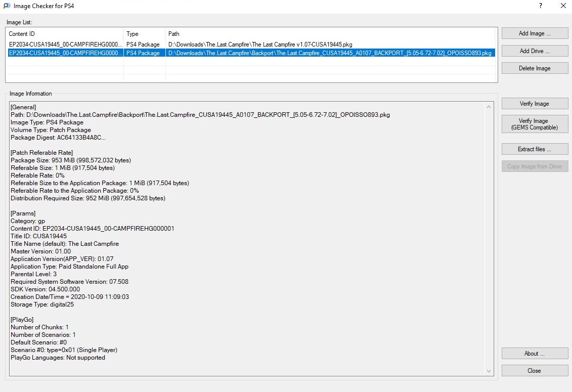The height and width of the screenshot is (392, 572).
Task: Click the Copy Image from Drive button
Action: (535, 166)
